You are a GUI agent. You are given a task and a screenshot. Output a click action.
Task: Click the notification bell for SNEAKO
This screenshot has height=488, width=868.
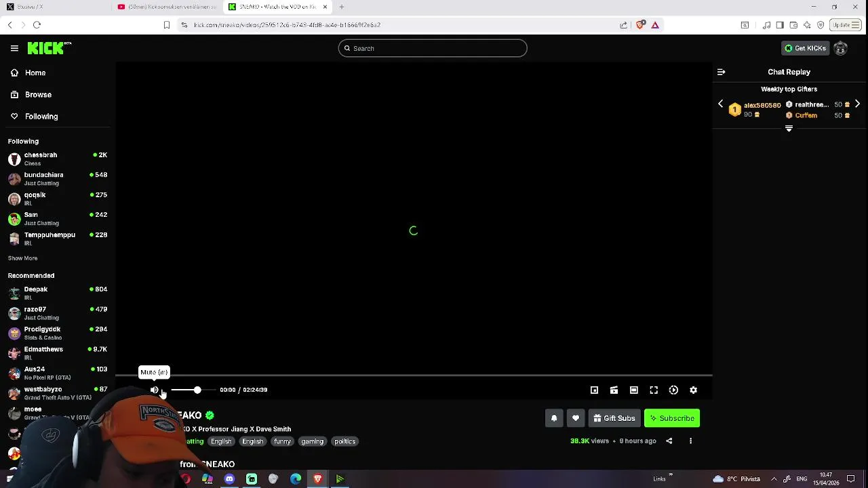pos(554,418)
